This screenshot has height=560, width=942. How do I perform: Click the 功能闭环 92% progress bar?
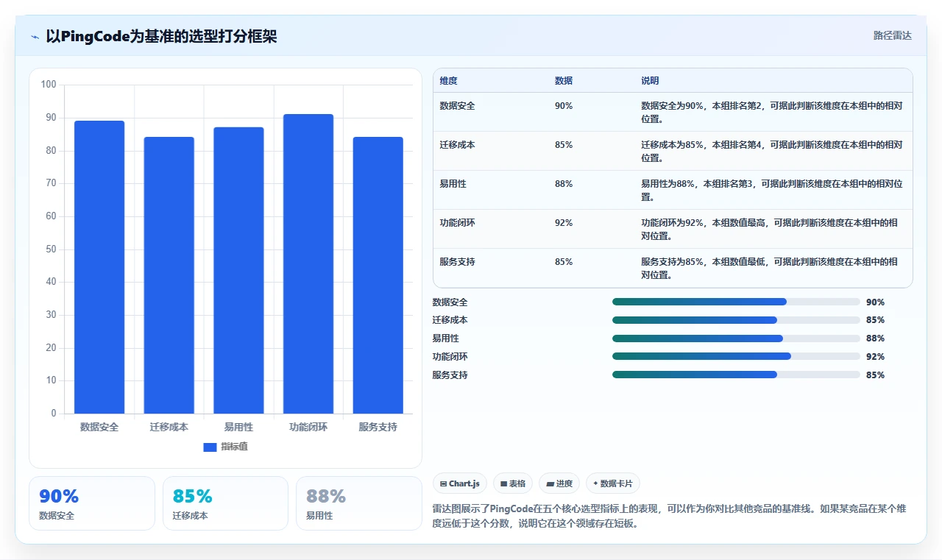pos(736,356)
